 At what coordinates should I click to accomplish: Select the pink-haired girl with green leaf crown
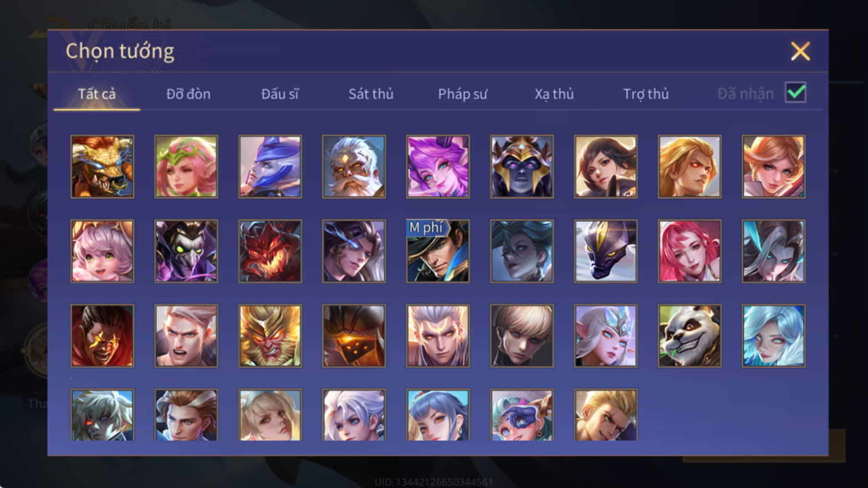(186, 167)
